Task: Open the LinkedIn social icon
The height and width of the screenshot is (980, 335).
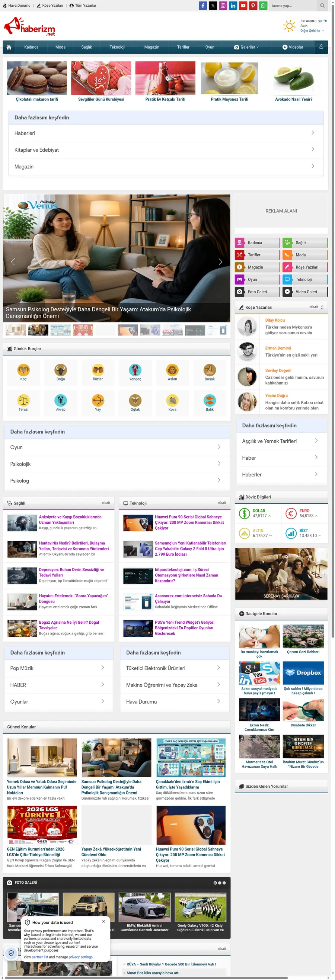Action: [233, 6]
